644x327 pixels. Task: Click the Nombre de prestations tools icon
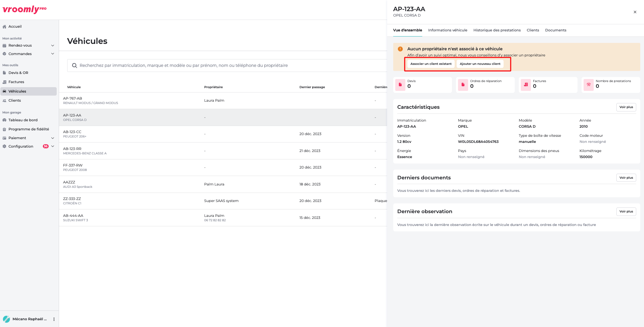(589, 85)
